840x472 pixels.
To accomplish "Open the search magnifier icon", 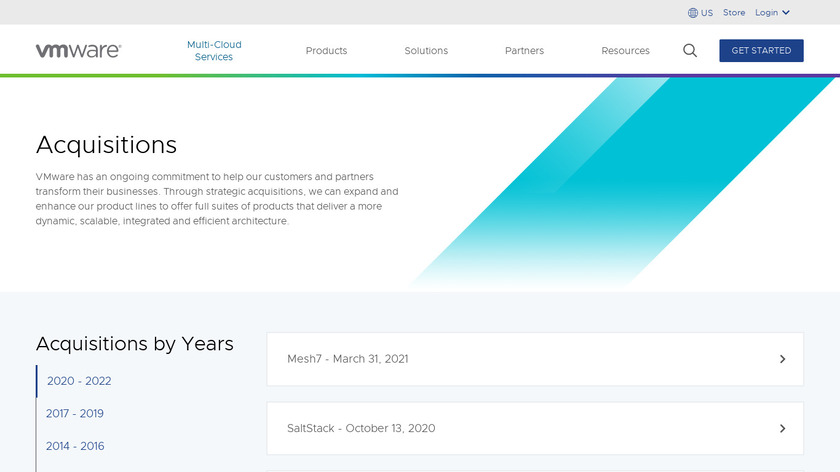I will click(690, 50).
